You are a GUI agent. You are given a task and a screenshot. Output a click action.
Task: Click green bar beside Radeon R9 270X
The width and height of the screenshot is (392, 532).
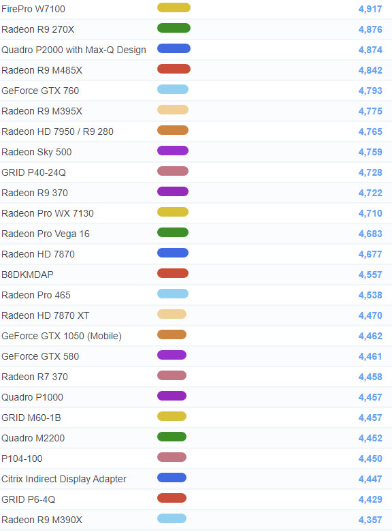click(174, 28)
